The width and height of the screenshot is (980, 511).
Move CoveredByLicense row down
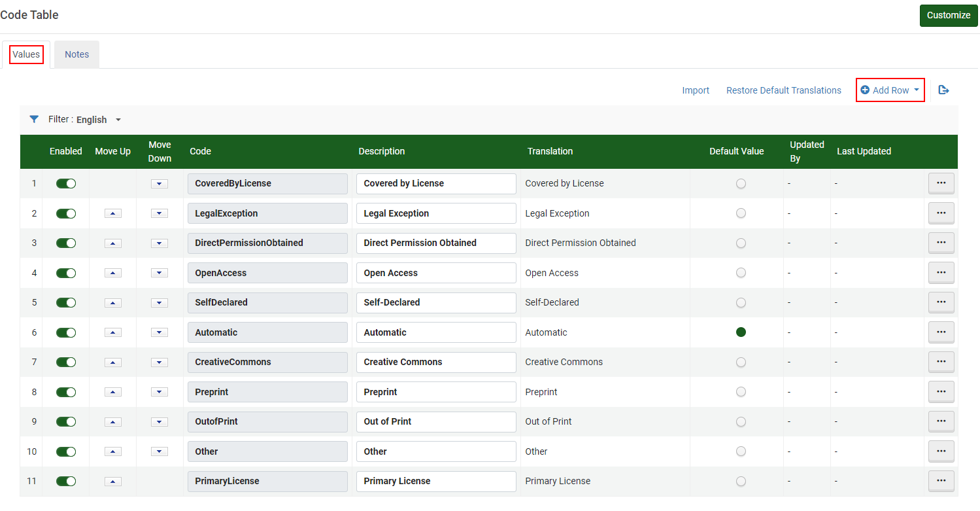point(160,184)
